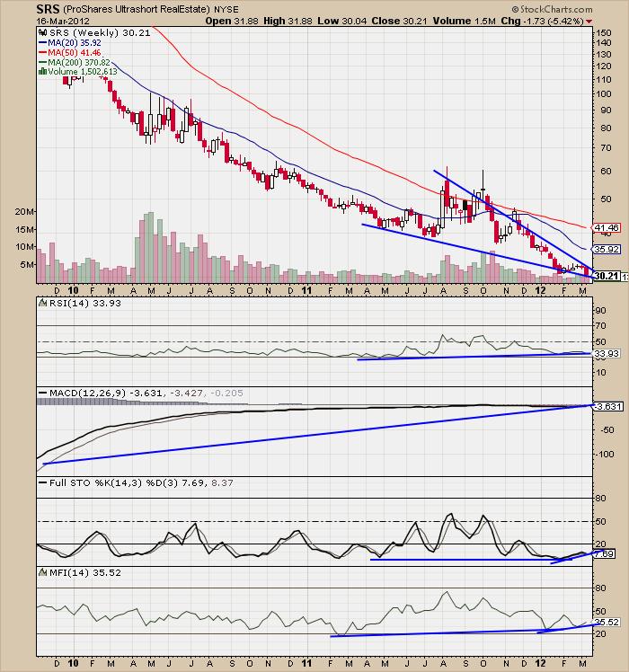Click the MA(20) 35.92 legend entry
629x672 pixels.
click(x=70, y=43)
